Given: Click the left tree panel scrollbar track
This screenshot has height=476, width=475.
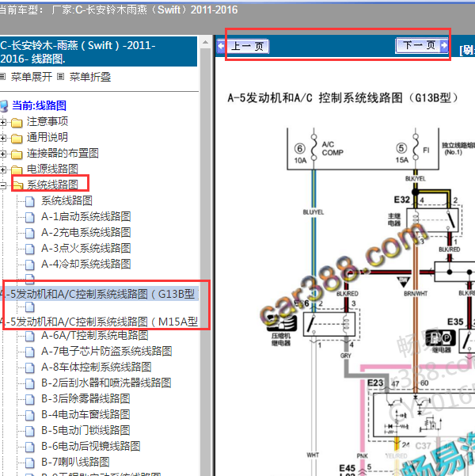Looking at the screenshot, I should pyautogui.click(x=206, y=261).
